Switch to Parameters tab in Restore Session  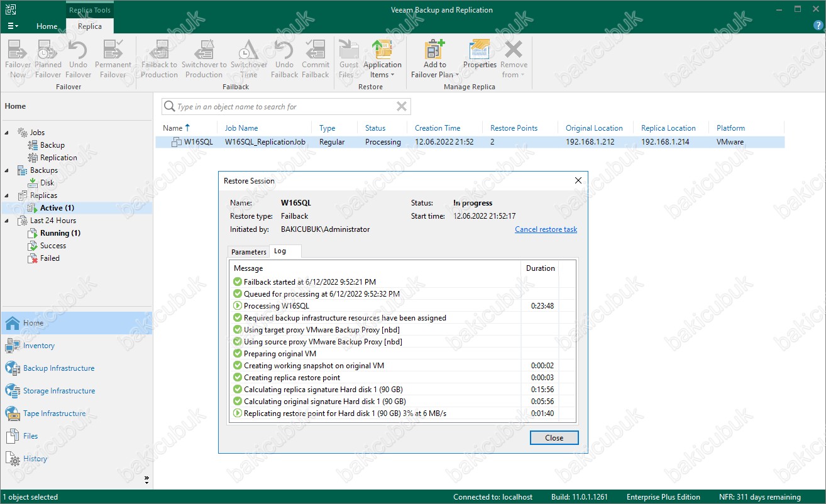coord(249,252)
